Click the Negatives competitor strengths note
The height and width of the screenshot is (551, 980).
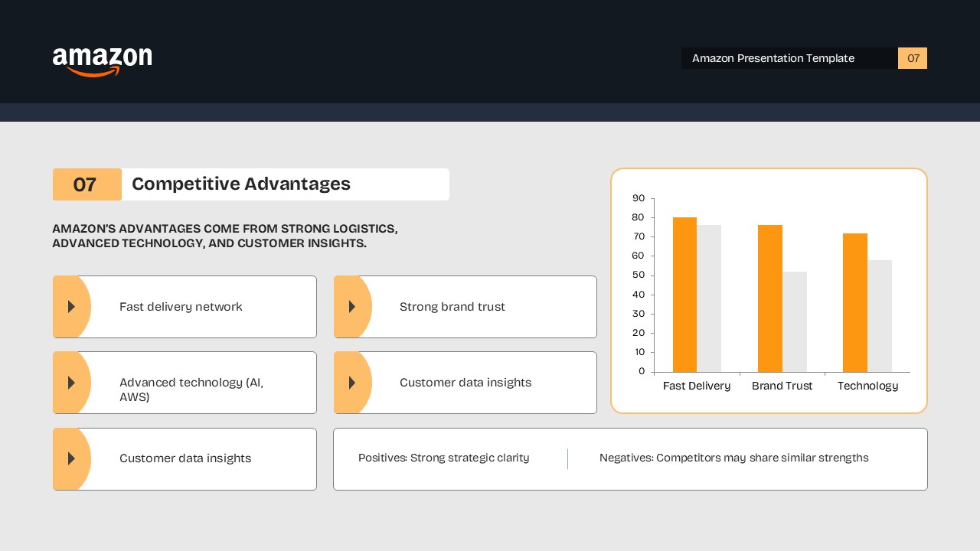point(733,458)
